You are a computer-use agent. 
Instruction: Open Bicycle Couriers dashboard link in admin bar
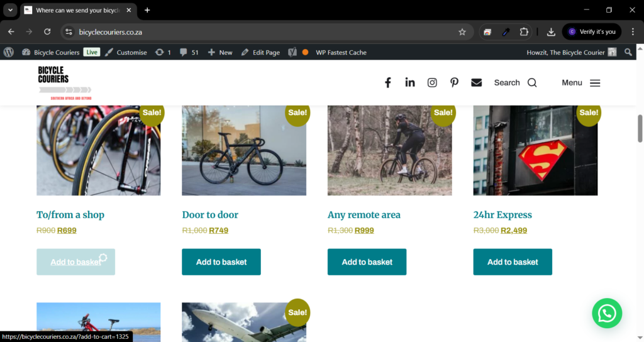(50, 52)
